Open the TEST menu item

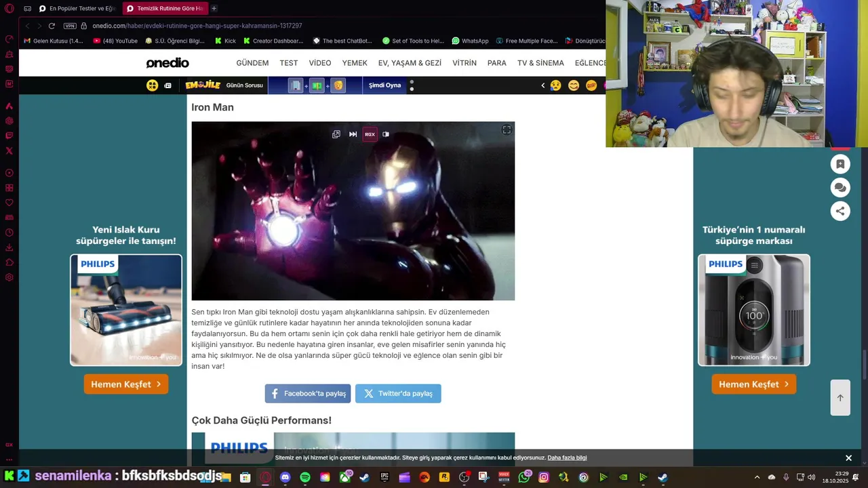tap(289, 63)
